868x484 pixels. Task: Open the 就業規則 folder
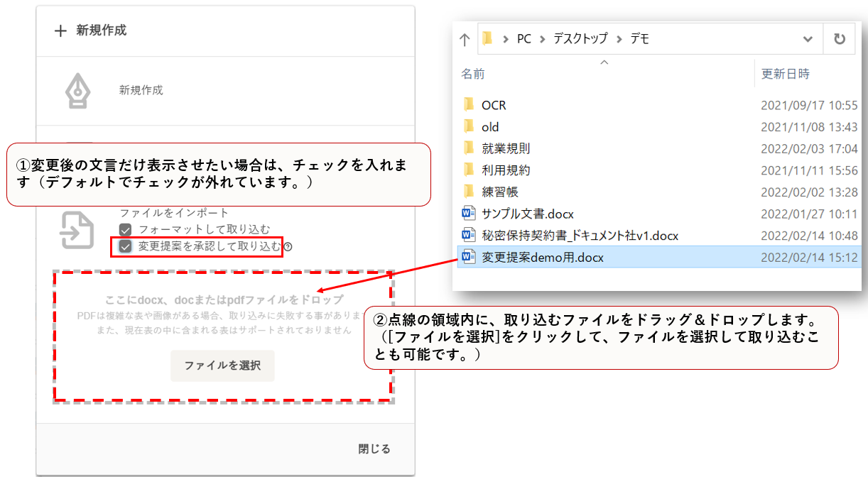click(x=505, y=149)
